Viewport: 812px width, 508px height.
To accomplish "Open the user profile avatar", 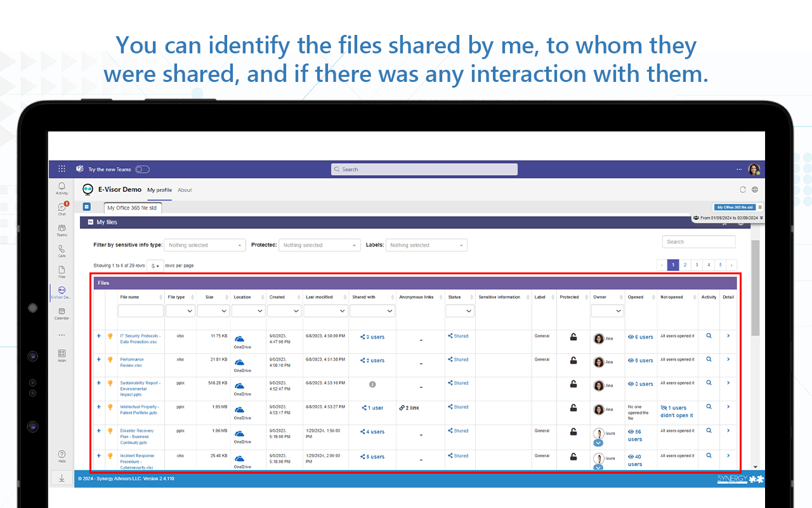I will point(754,169).
